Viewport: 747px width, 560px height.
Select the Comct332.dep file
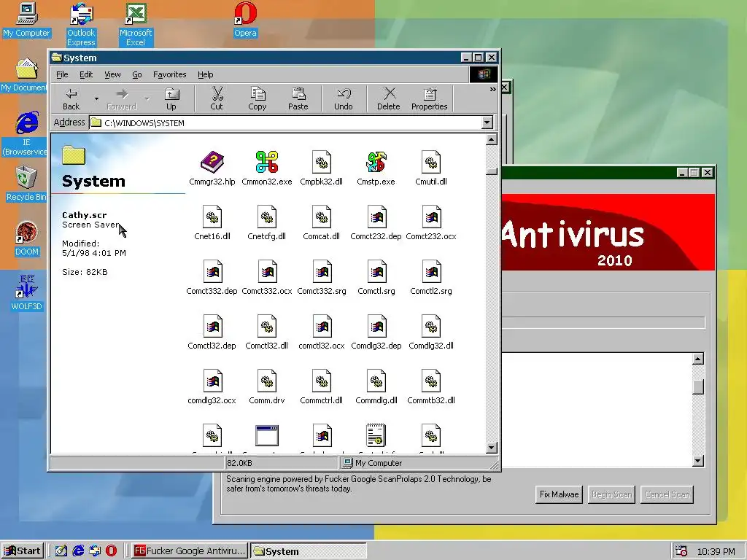(212, 278)
